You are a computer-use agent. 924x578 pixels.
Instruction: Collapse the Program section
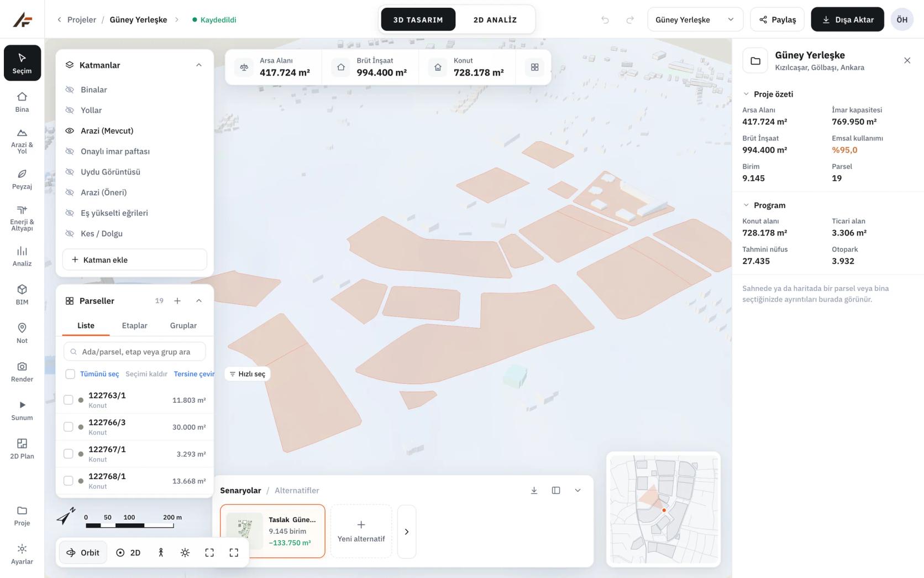[746, 205]
